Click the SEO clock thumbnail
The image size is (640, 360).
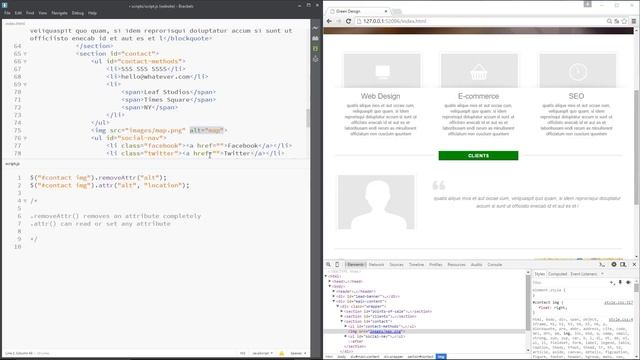(578, 71)
